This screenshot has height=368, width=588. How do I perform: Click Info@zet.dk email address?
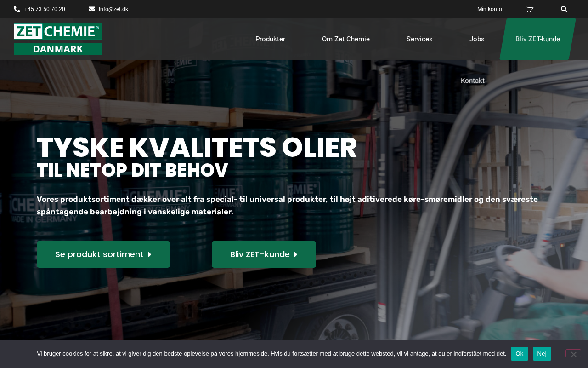[113, 9]
